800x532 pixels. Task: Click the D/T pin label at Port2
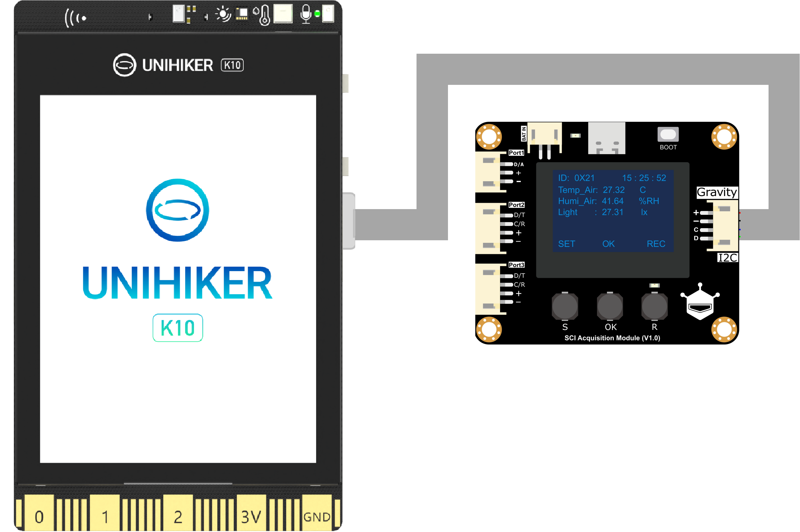519,215
